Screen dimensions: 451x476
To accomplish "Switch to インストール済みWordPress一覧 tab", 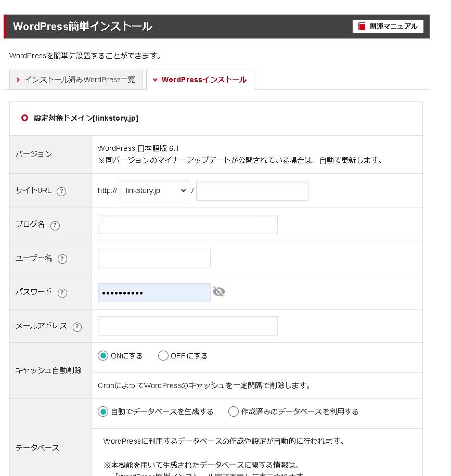I will click(76, 80).
